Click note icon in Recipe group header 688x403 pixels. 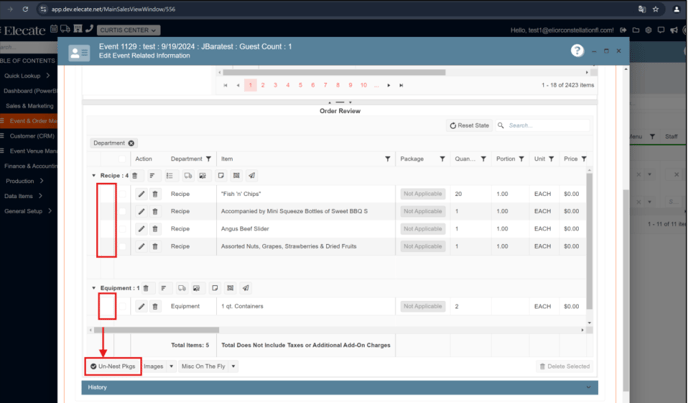[x=221, y=176]
